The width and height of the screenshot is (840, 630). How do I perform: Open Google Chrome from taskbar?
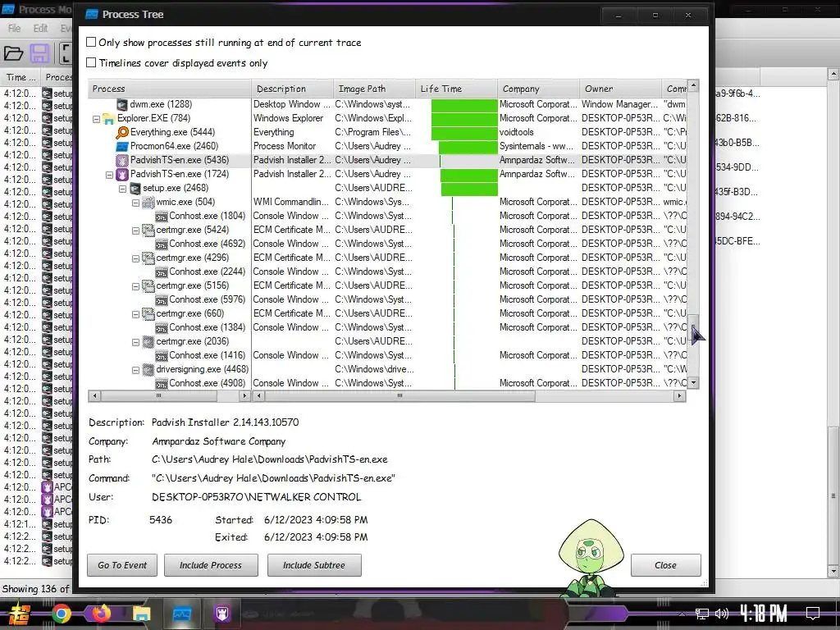tap(61, 614)
